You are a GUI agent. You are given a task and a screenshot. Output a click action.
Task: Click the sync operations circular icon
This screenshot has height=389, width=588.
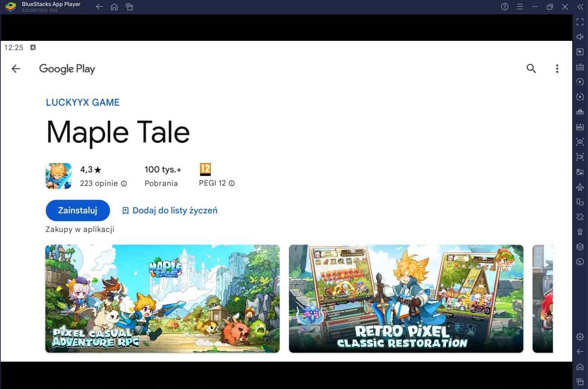point(580,97)
